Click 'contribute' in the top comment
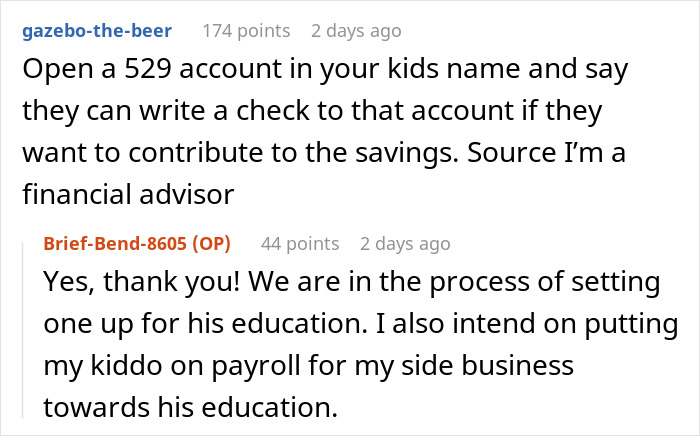Screen dimensions: 700x436 (x=196, y=153)
